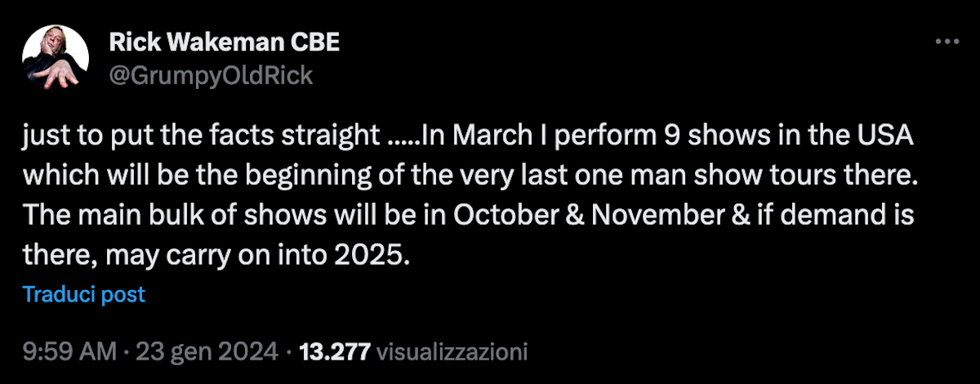Click the @GrumpyOldRick handle
Image resolution: width=980 pixels, height=384 pixels.
(x=211, y=76)
